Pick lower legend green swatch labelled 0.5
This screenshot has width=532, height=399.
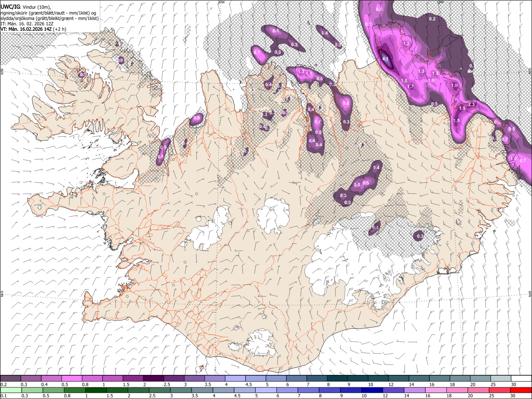point(54,390)
